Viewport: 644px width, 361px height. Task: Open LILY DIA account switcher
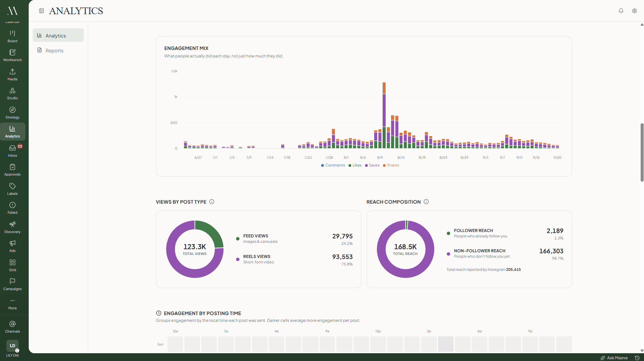12,348
